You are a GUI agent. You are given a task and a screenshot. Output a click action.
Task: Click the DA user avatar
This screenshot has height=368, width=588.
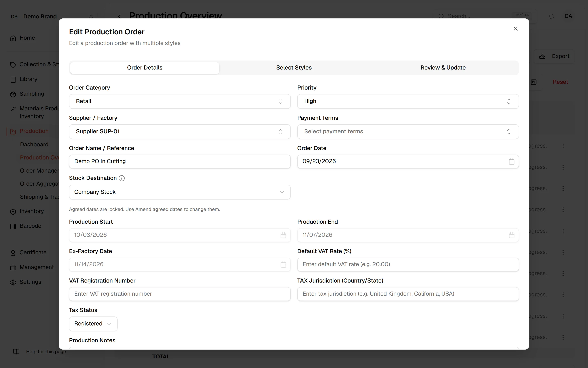(568, 16)
